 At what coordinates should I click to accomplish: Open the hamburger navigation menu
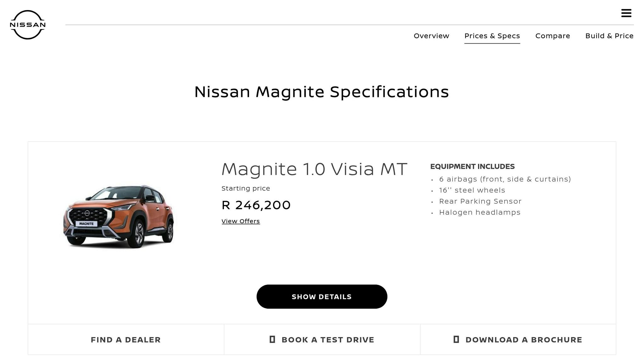click(627, 13)
